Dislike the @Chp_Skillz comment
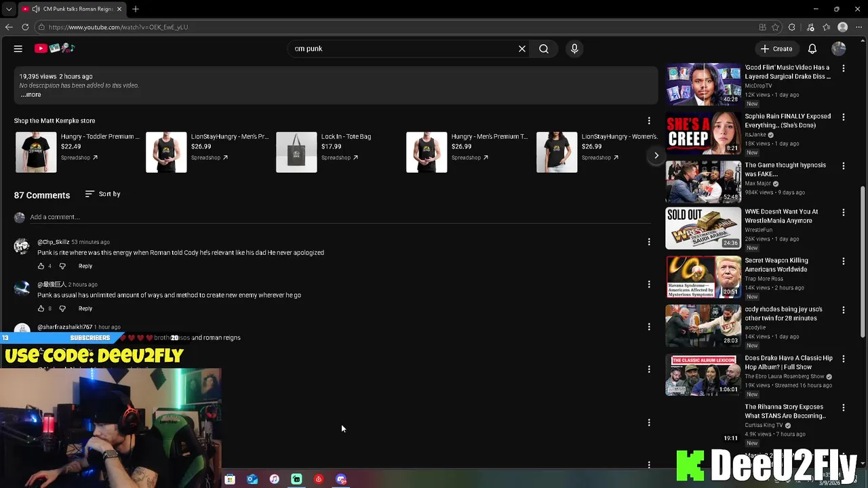Image resolution: width=868 pixels, height=488 pixels. point(62,266)
